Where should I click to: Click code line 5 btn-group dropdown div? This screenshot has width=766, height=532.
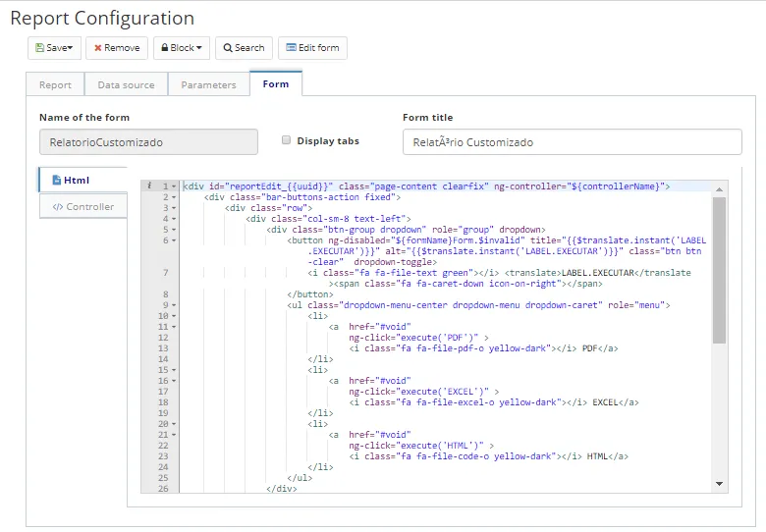click(406, 230)
